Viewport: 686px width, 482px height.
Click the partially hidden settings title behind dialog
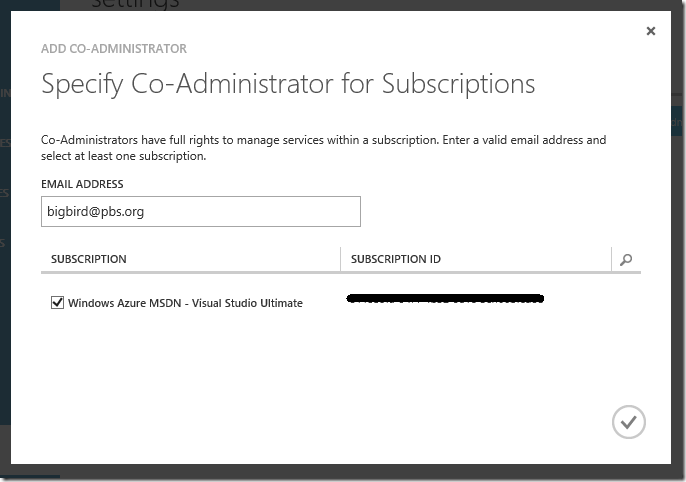135,5
